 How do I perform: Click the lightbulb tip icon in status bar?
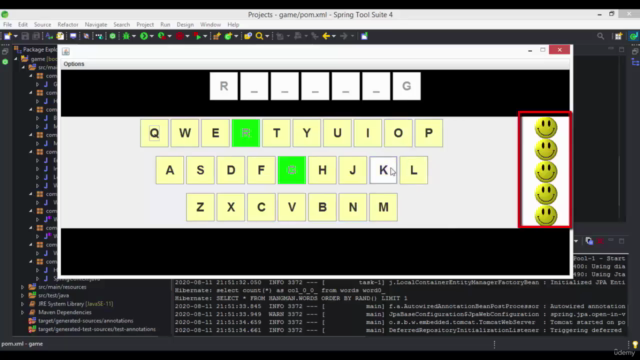635,344
